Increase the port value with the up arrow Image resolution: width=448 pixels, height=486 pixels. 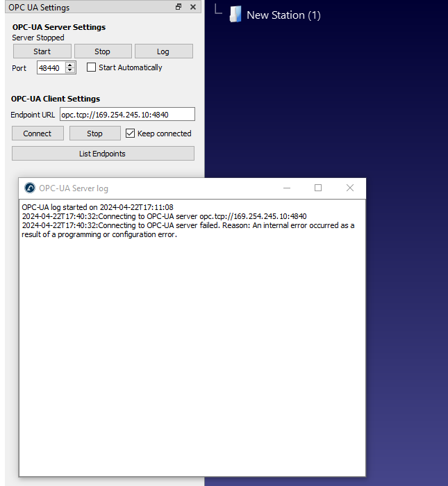pos(70,65)
